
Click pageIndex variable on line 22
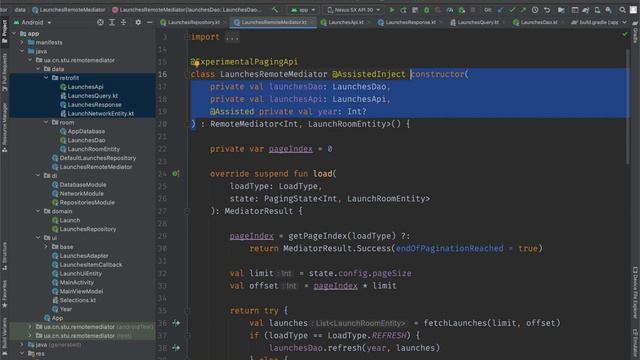pos(291,149)
